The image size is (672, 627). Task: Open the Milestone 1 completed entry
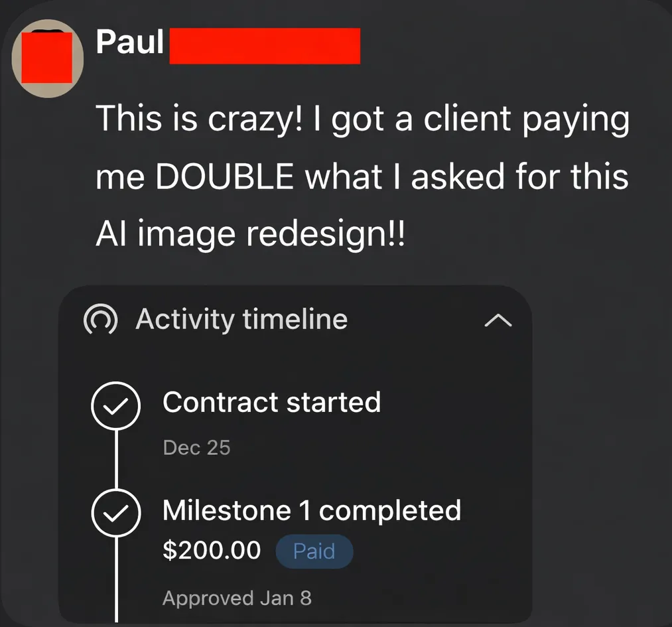coord(312,510)
